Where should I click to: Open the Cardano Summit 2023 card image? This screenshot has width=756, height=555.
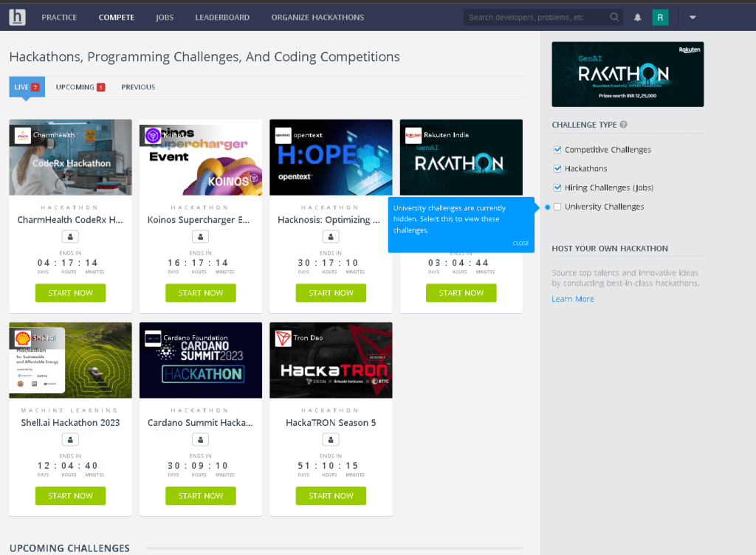[x=201, y=360]
